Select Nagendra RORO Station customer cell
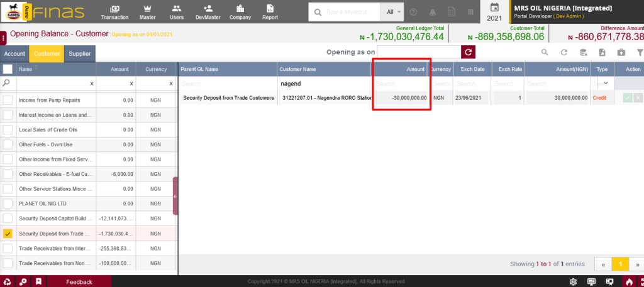 (x=324, y=98)
